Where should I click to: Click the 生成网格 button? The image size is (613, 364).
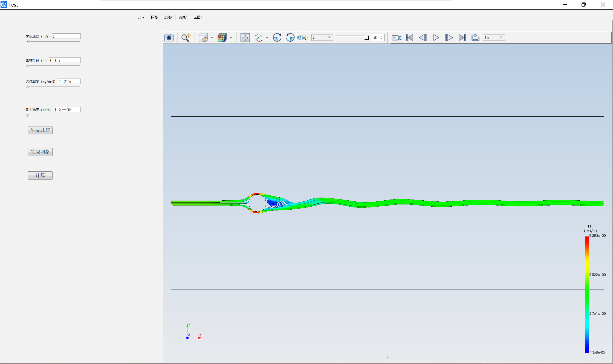(40, 152)
